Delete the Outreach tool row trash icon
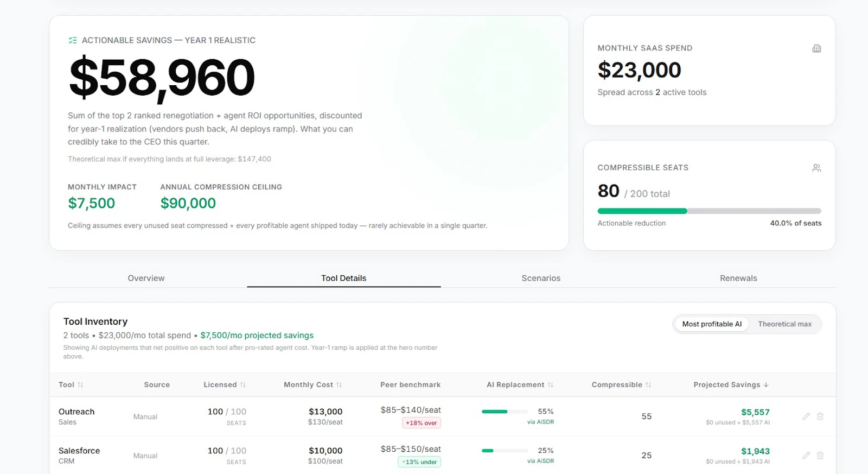 point(820,416)
